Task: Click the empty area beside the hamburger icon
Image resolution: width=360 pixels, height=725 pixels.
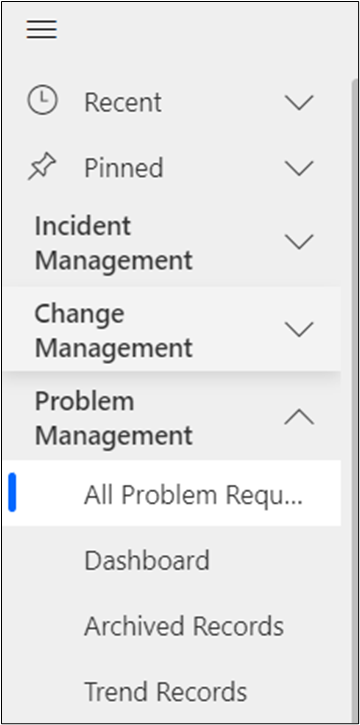Action: pos(203,30)
